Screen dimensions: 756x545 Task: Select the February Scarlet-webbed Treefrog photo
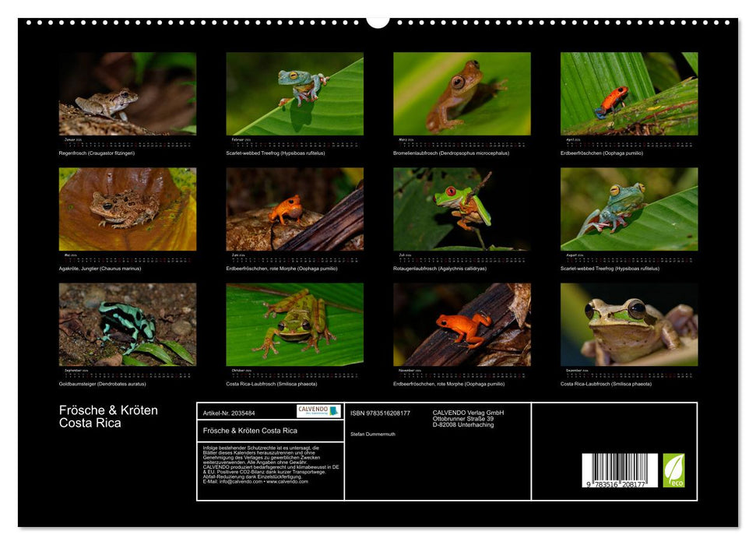(294, 94)
